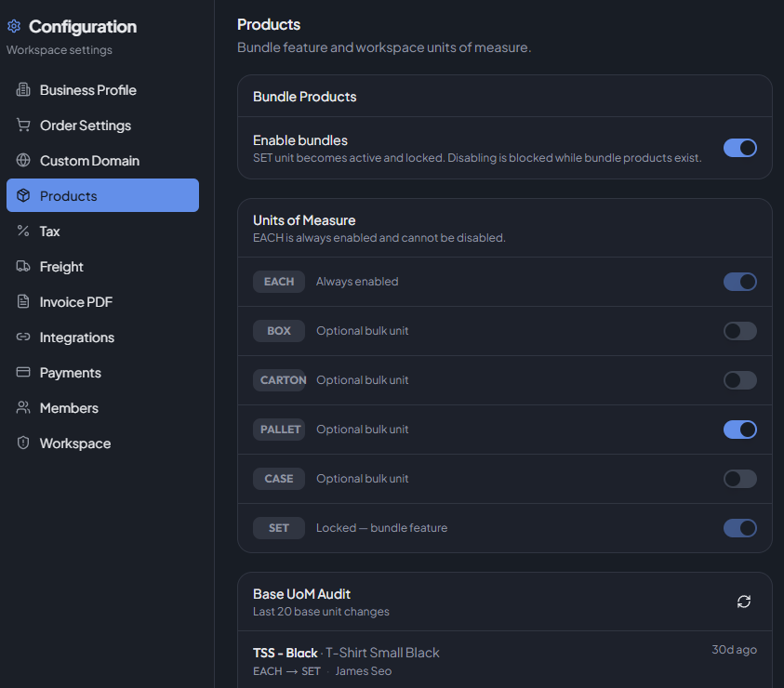Open Order Settings page
This screenshot has width=784, height=688.
102,125
